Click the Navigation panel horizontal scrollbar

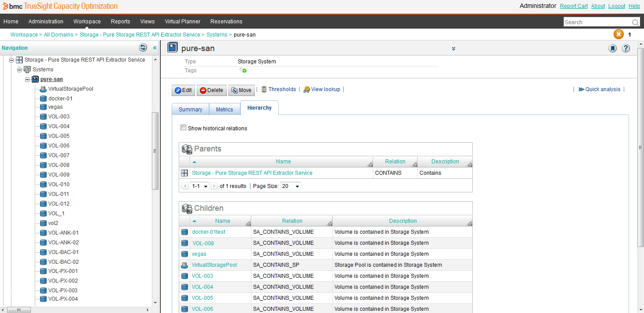click(x=19, y=310)
